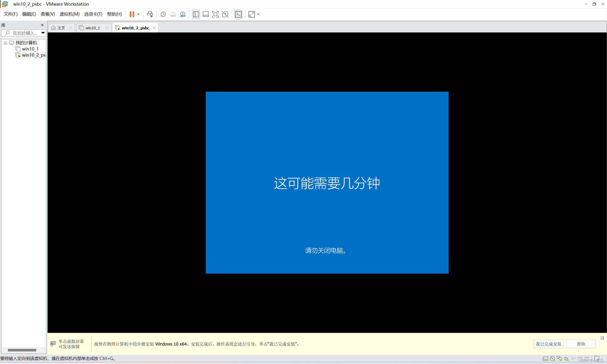Switch to the win10_1 tab

(x=92, y=28)
